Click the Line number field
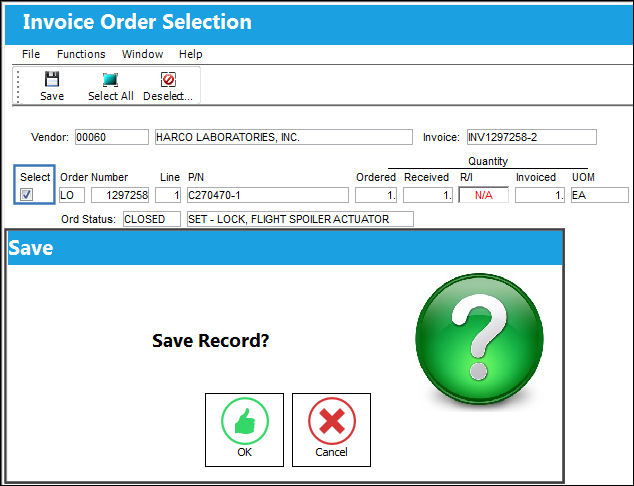634x486 pixels. (168, 195)
